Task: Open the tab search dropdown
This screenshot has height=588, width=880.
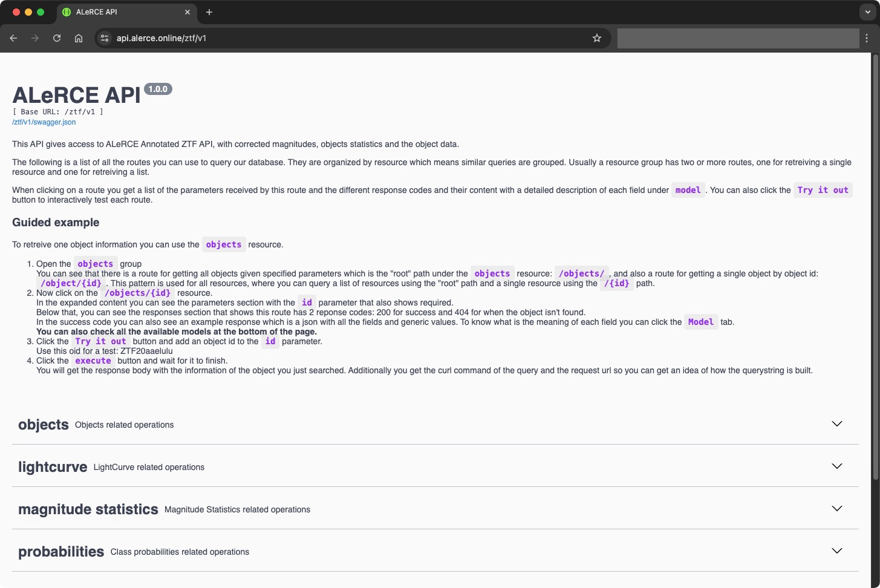Action: coord(867,12)
